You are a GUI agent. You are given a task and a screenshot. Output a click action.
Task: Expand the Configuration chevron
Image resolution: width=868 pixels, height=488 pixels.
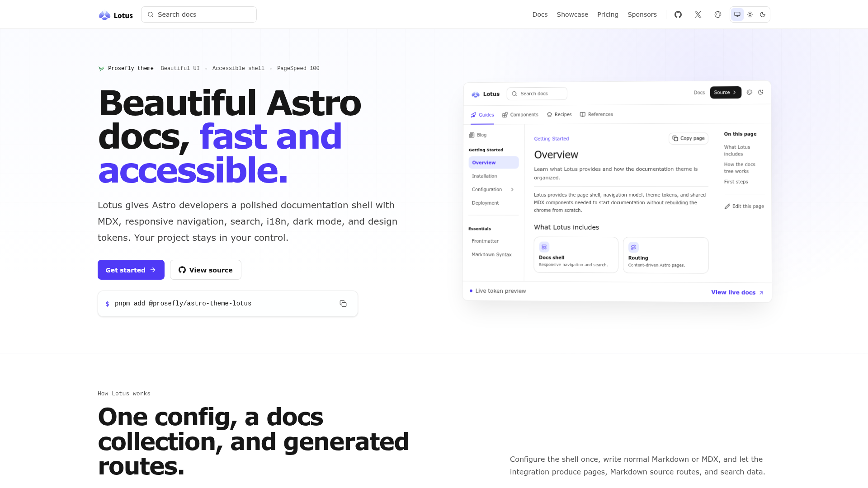tap(512, 190)
